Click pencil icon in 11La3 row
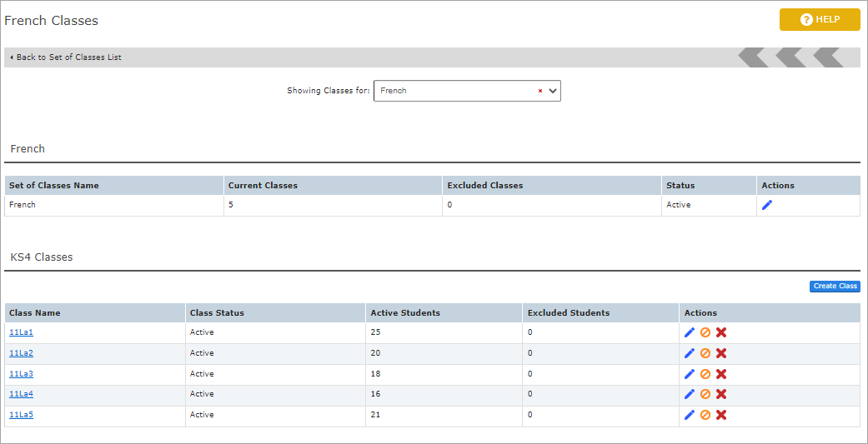 pyautogui.click(x=690, y=374)
